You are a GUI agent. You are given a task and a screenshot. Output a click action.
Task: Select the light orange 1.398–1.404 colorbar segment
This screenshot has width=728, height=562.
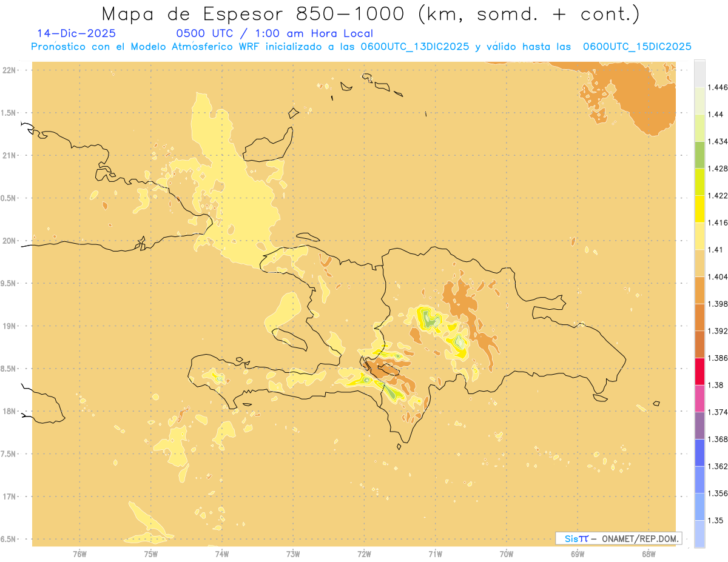699,290
